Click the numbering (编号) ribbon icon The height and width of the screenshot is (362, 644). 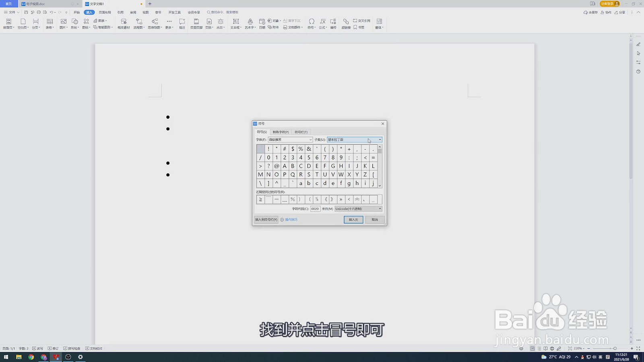(x=333, y=21)
